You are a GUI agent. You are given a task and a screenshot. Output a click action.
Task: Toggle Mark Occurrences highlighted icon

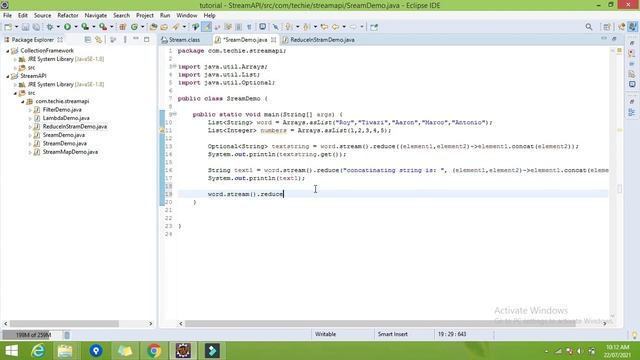point(207,27)
